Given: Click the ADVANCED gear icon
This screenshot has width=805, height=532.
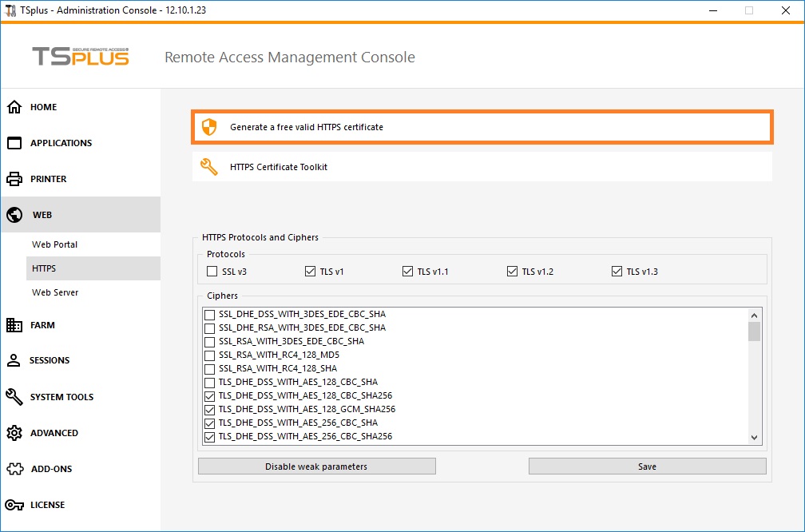Looking at the screenshot, I should [x=13, y=432].
